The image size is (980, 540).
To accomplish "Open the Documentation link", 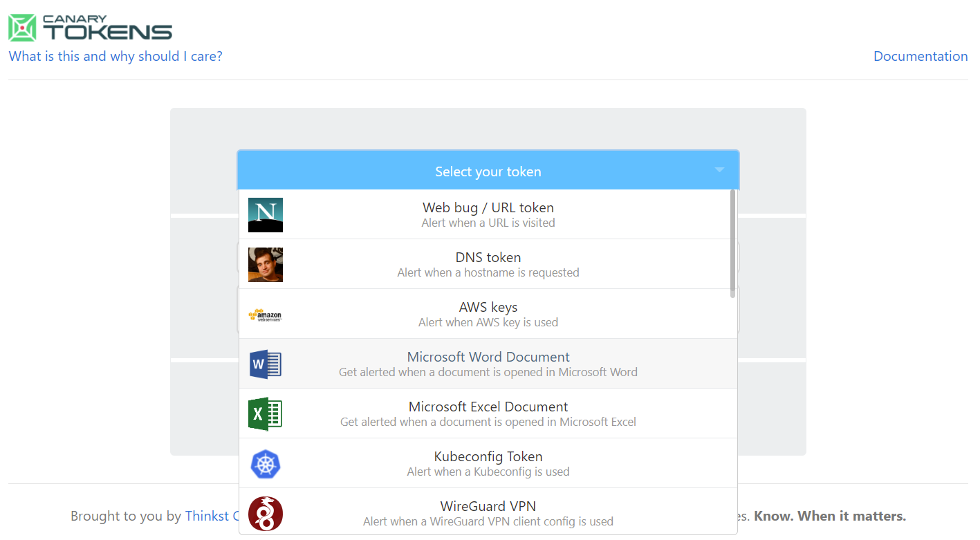I will (920, 57).
